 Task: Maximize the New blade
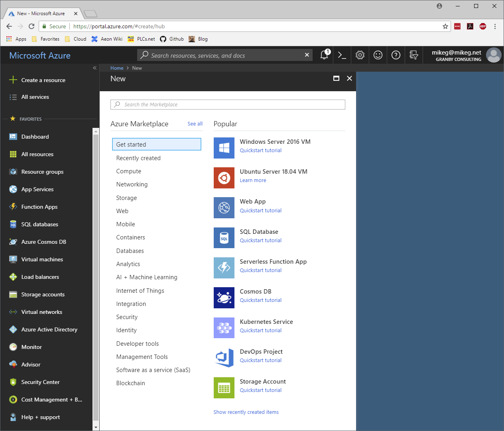(337, 78)
